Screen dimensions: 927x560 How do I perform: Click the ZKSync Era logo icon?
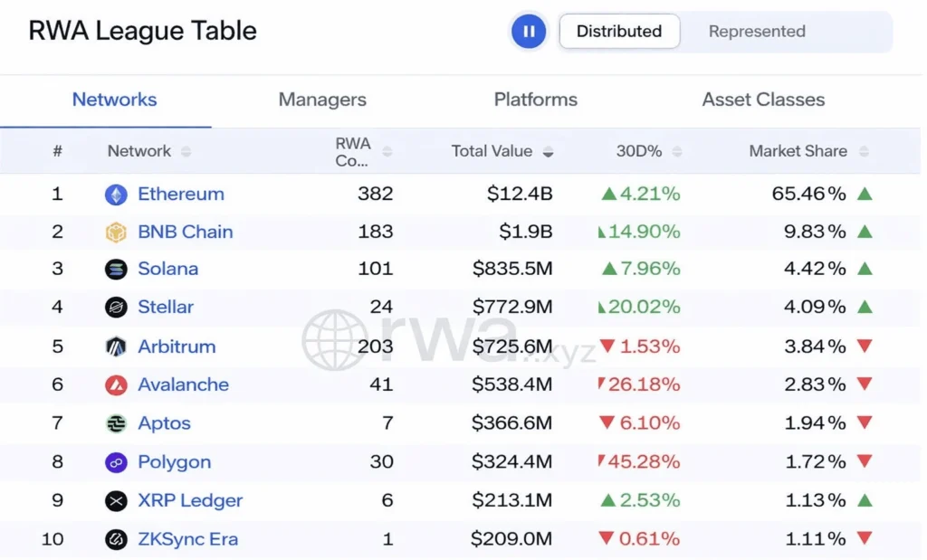coord(116,539)
